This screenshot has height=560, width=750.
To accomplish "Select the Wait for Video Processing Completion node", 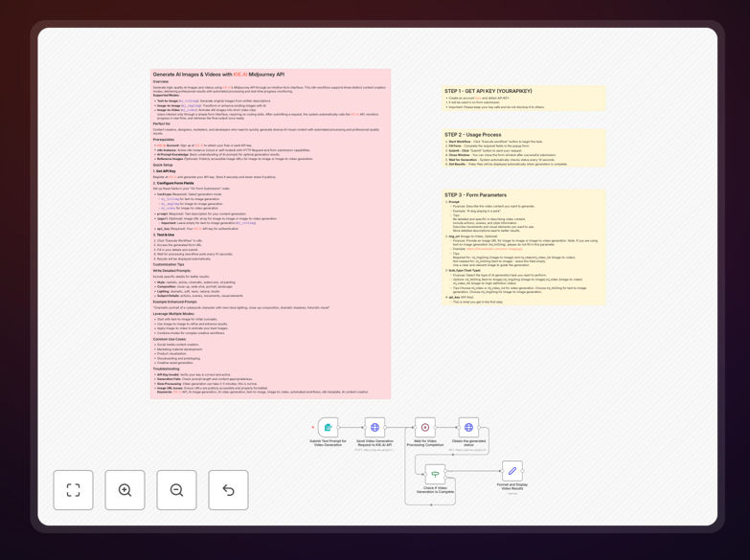I will click(x=424, y=428).
